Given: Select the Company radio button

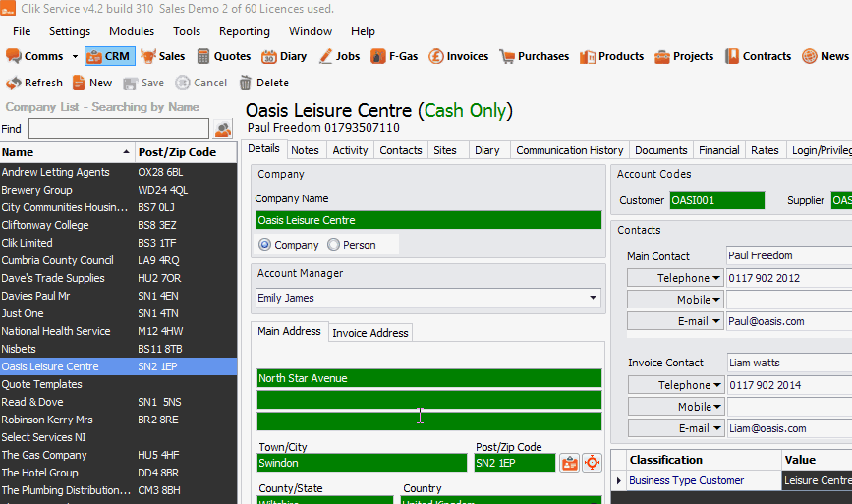Looking at the screenshot, I should (x=264, y=245).
